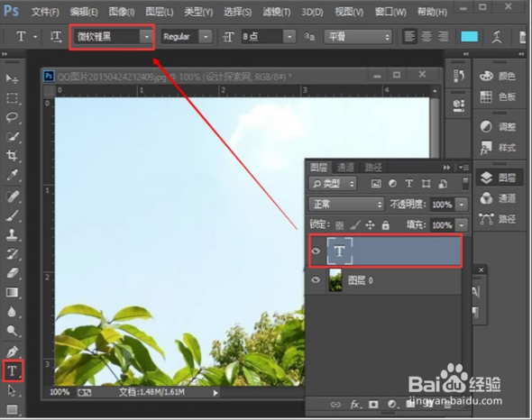Toggle smart object layer filter

443,184
